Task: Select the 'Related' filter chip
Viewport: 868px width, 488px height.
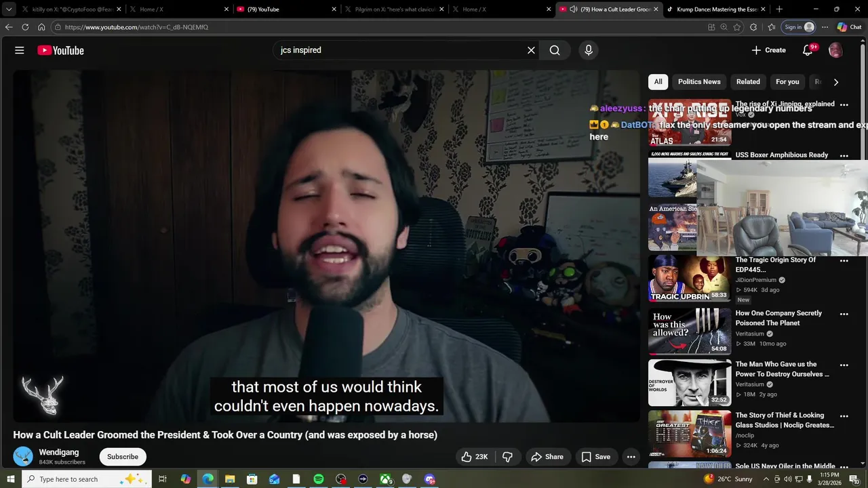Action: pos(748,82)
